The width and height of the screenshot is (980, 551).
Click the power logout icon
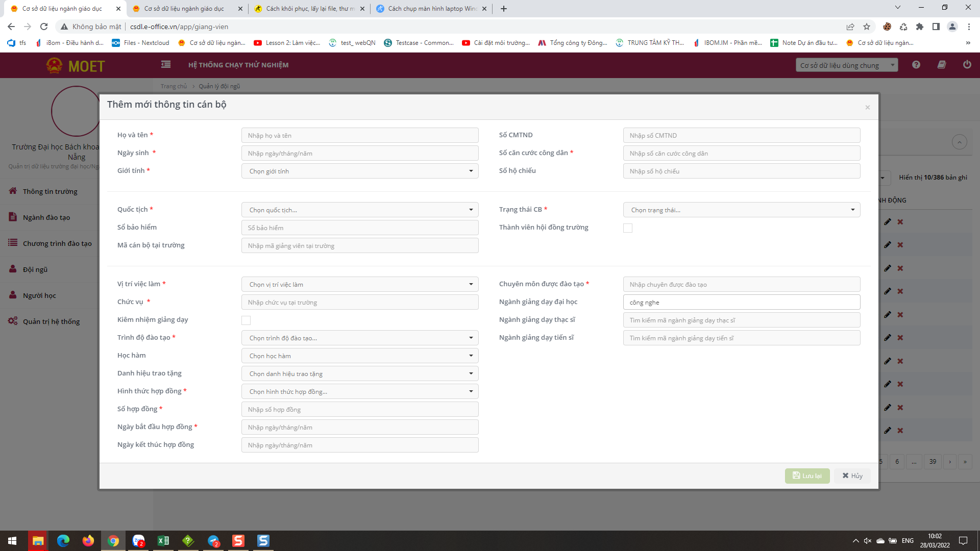pos(967,65)
